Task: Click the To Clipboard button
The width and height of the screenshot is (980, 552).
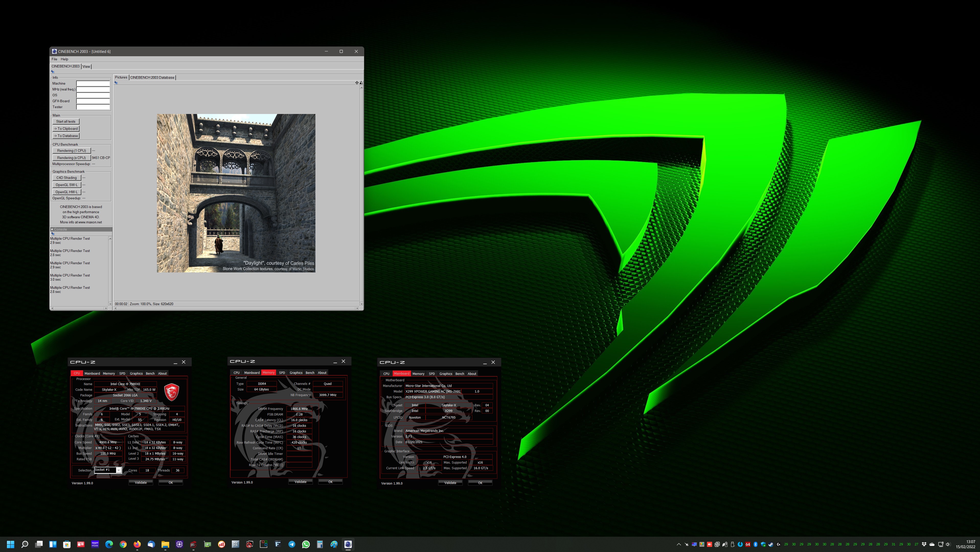Action: pyautogui.click(x=66, y=129)
